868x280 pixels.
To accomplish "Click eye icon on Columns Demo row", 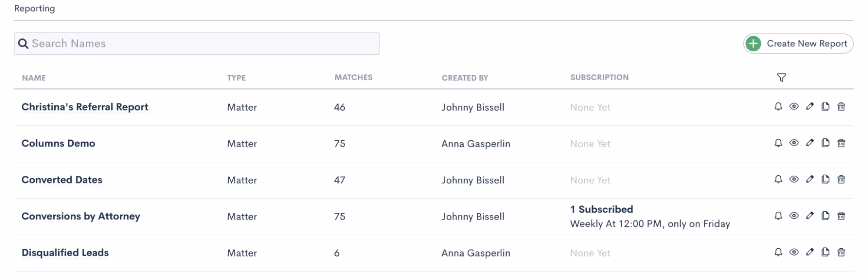I will point(794,143).
